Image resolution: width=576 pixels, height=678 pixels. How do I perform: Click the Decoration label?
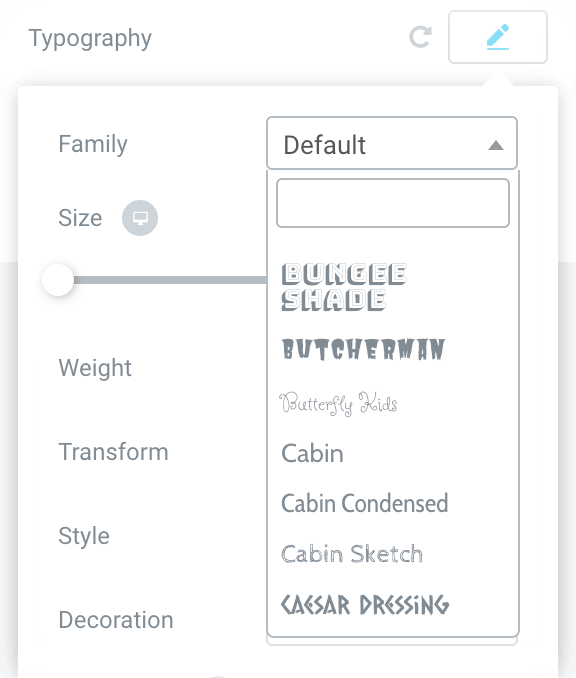pos(116,620)
